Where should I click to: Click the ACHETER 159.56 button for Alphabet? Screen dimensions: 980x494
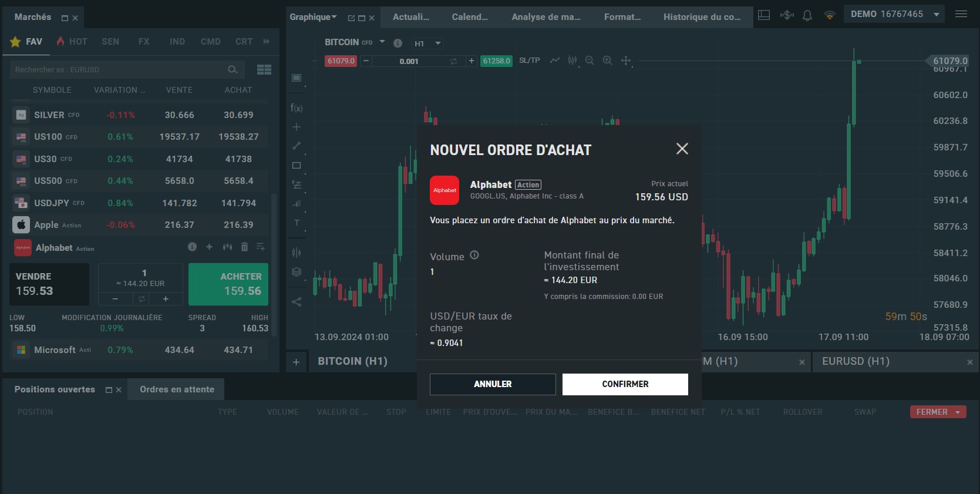click(x=228, y=284)
